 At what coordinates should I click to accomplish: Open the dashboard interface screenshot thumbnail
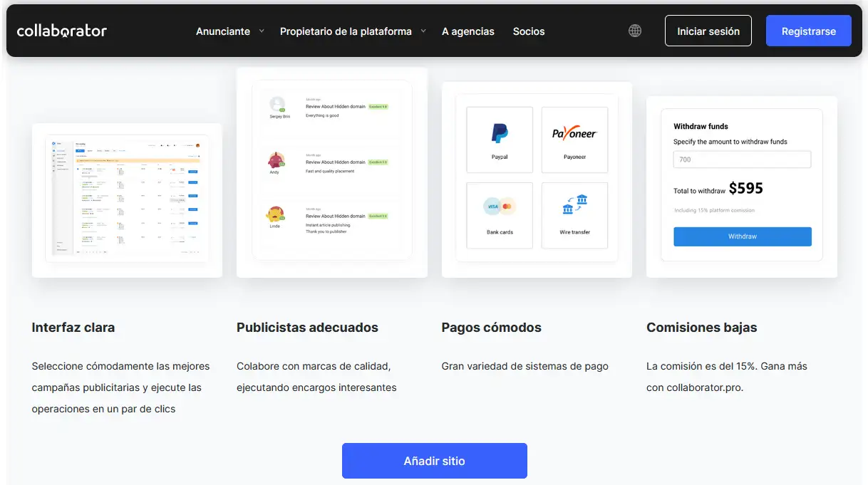(127, 199)
